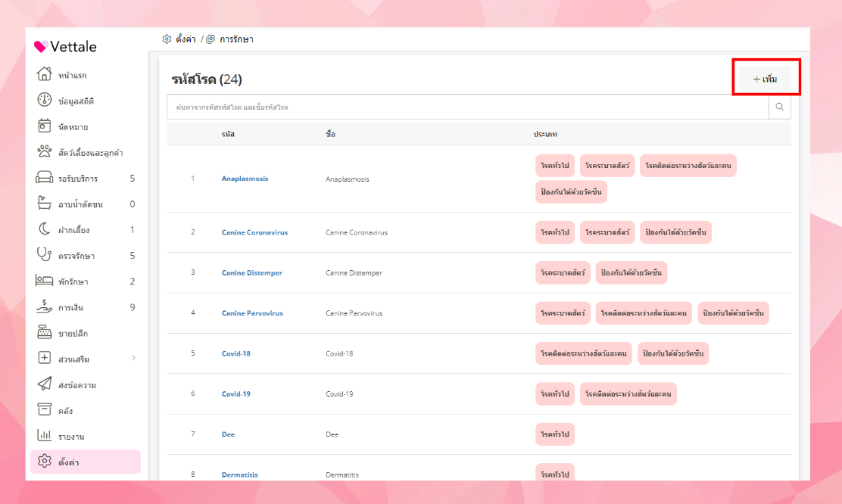The image size is (842, 504).
Task: Open the Dee code link
Action: pos(228,434)
